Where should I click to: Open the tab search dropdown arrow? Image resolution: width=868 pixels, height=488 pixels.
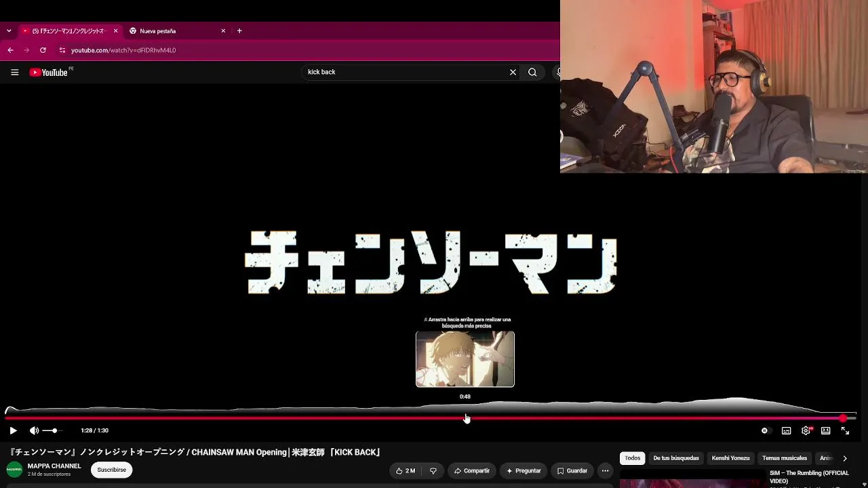pyautogui.click(x=9, y=30)
